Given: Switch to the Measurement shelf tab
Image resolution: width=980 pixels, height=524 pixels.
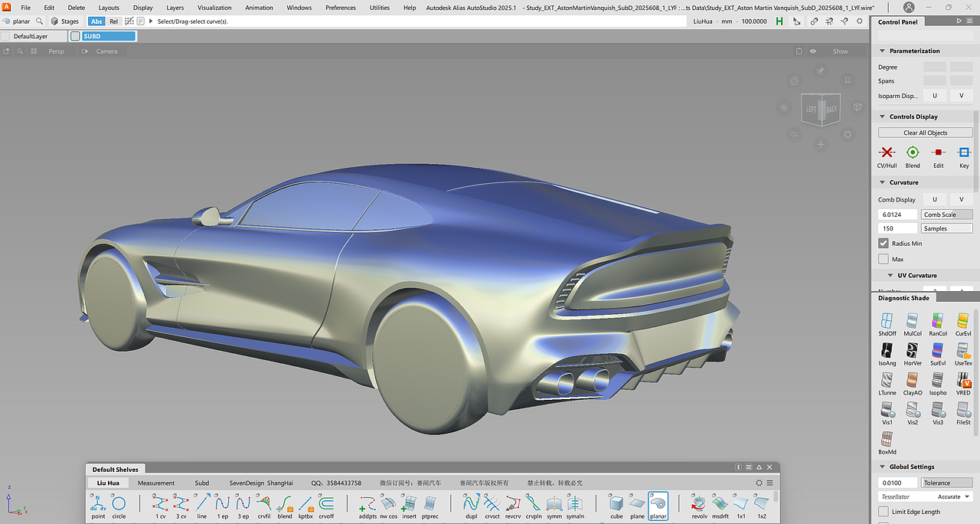Looking at the screenshot, I should click(x=155, y=483).
